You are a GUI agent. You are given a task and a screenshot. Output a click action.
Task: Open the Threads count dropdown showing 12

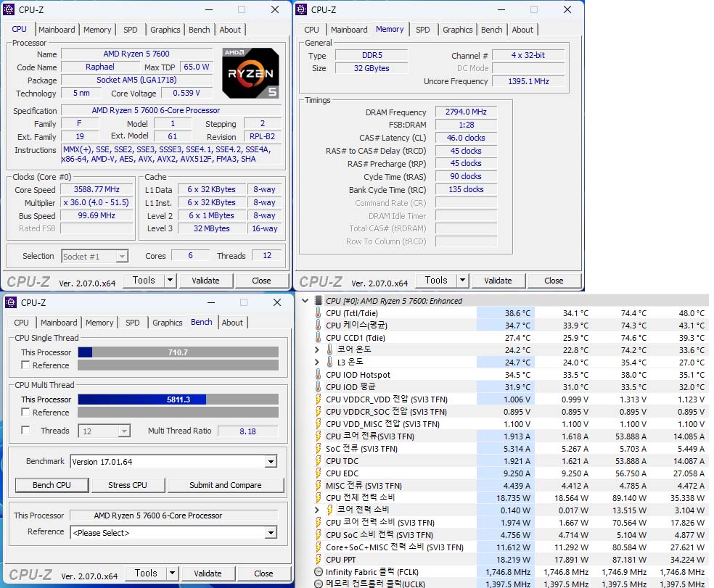tap(124, 431)
